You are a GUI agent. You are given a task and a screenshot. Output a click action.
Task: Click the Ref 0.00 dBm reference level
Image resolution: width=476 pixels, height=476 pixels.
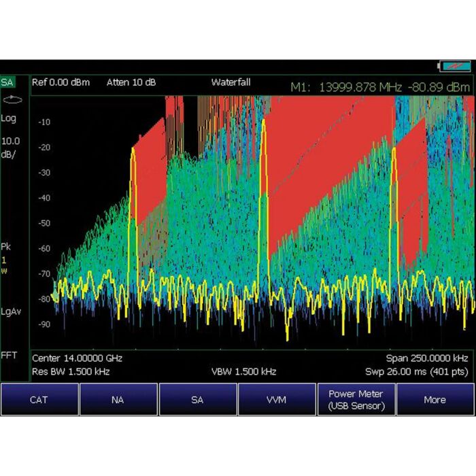click(x=63, y=82)
